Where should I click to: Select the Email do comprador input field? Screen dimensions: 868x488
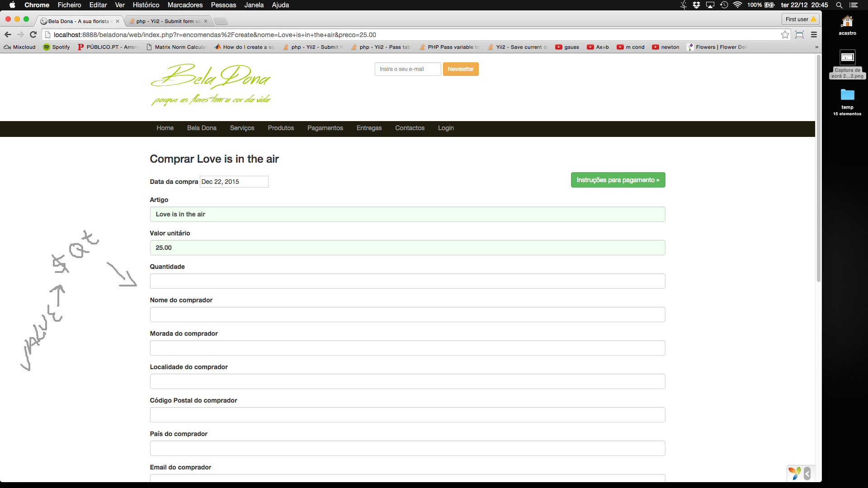407,481
